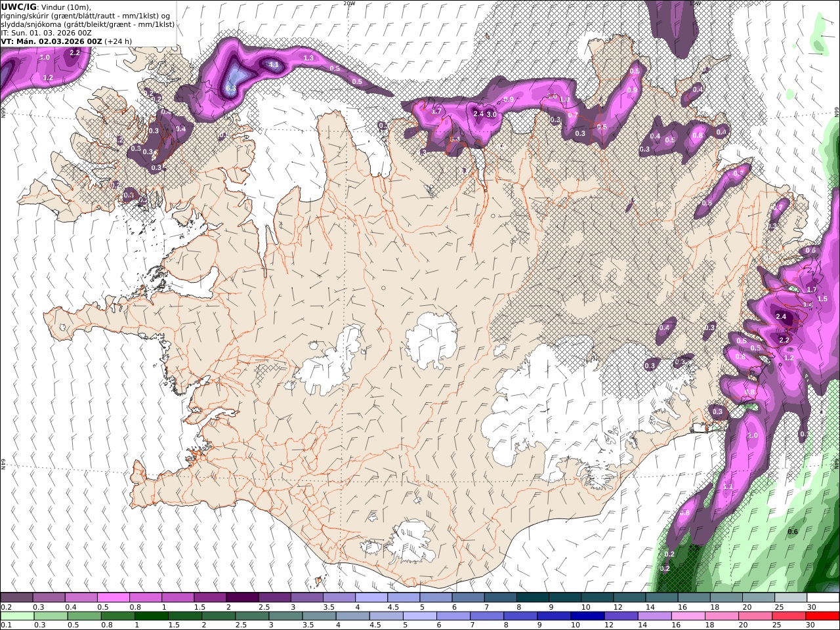Click the "Vindur (10m)," header text
Screen dimensions: 840x630
(x=66, y=7)
